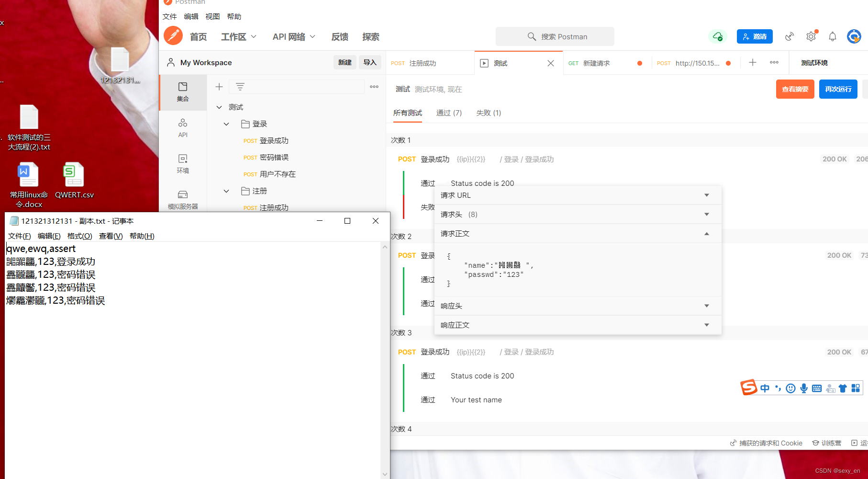Close the 测试 runner tab

[551, 63]
